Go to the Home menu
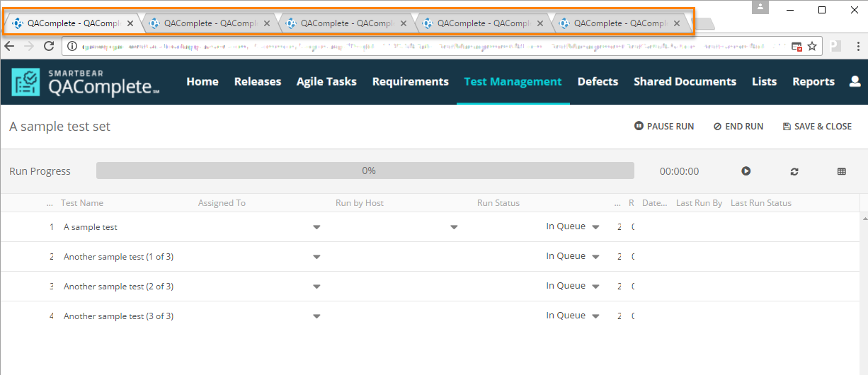Screen dimensions: 868x375 tap(202, 82)
